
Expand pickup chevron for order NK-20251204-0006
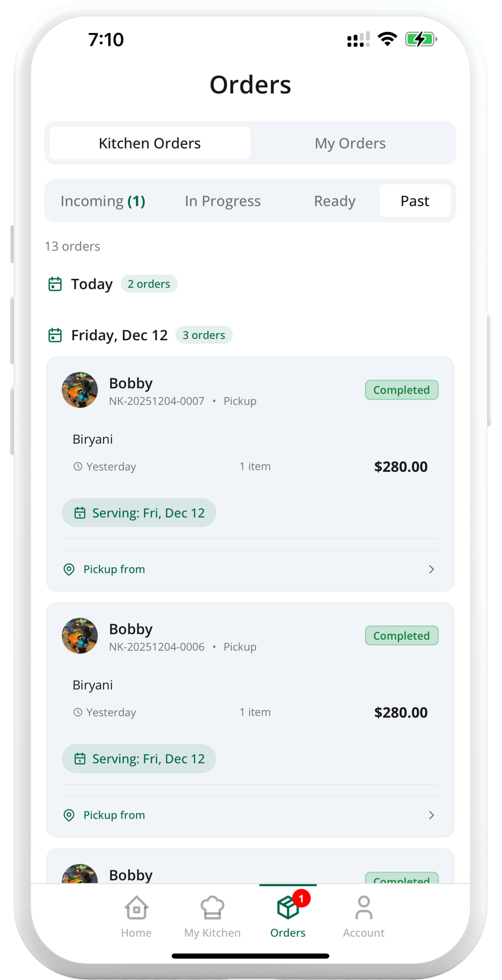pyautogui.click(x=431, y=815)
